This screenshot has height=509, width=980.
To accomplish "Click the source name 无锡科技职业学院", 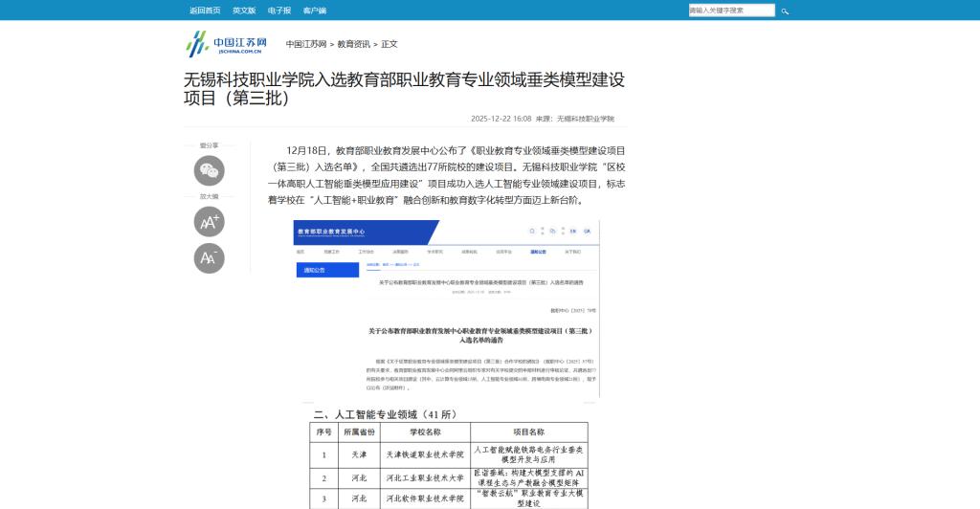I will 586,120.
